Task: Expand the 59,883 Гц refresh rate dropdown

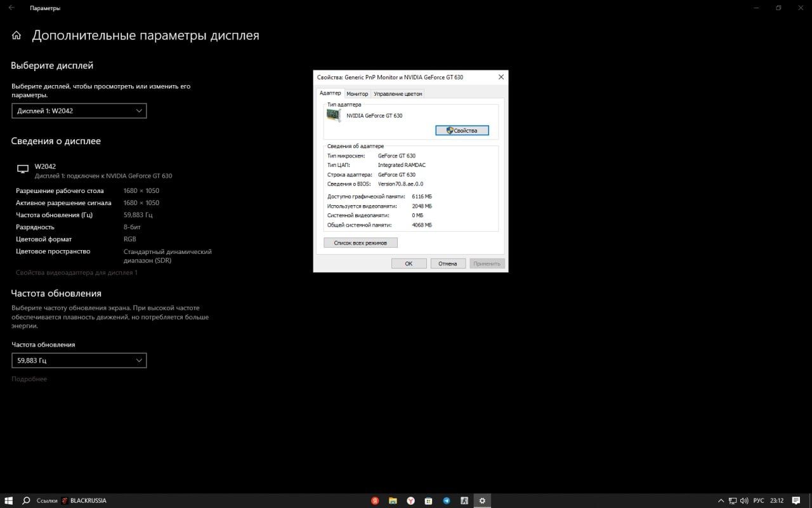Action: (79, 360)
